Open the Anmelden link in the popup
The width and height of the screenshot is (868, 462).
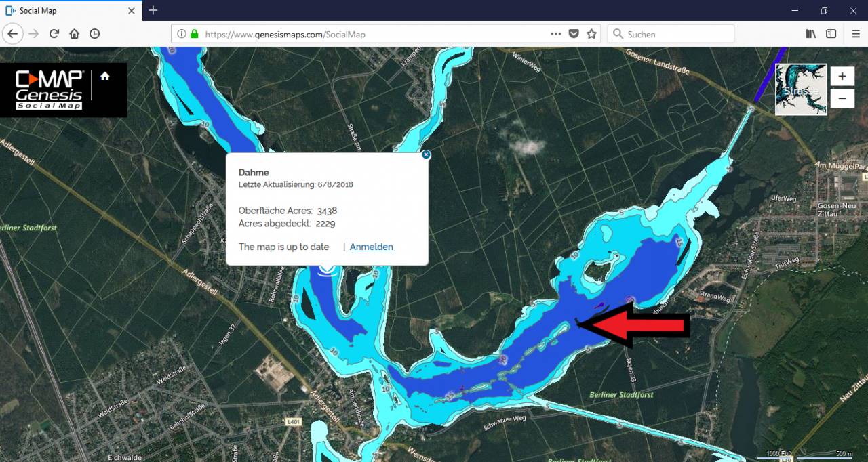371,247
